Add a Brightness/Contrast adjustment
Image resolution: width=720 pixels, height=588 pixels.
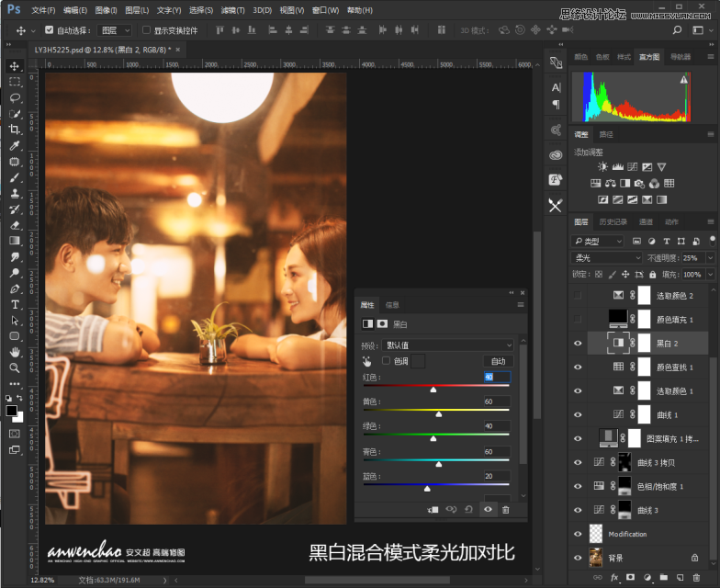click(x=602, y=167)
